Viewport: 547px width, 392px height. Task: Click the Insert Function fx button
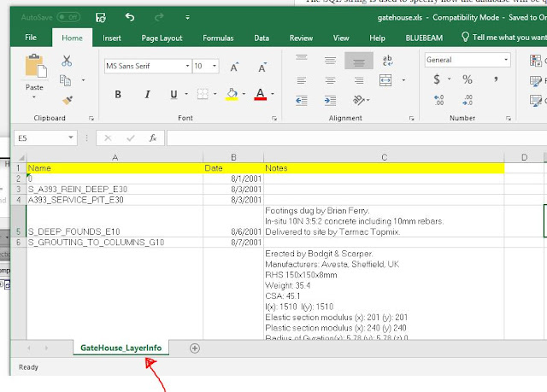pyautogui.click(x=152, y=137)
